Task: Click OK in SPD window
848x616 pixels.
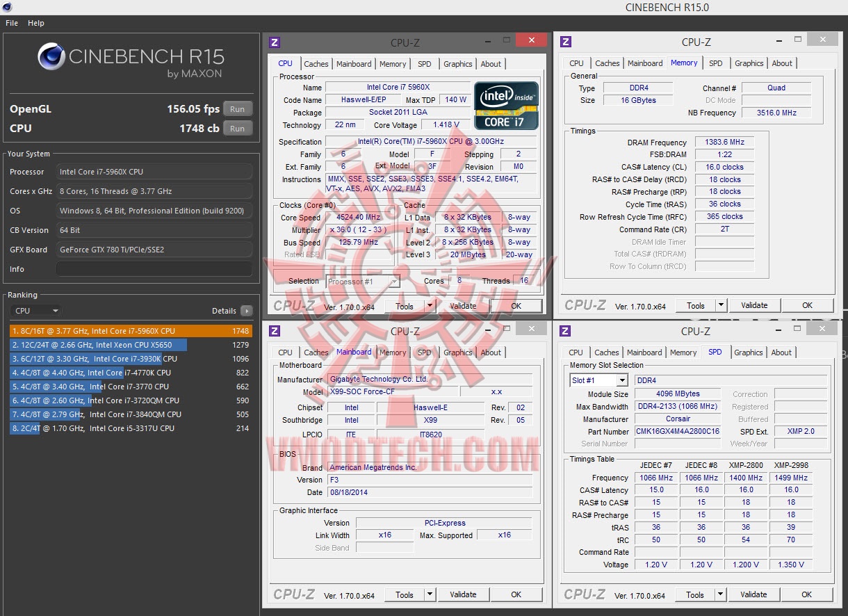Action: tap(806, 594)
